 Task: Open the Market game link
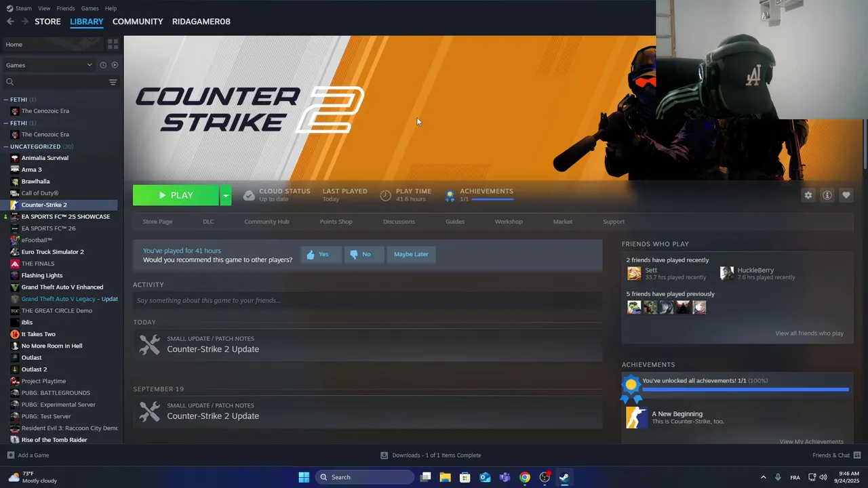(563, 222)
